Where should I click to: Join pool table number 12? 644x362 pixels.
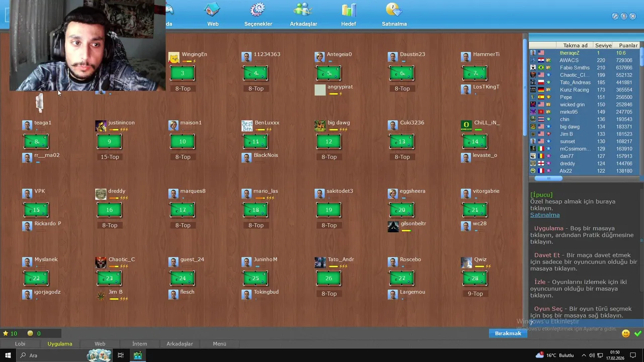(329, 142)
